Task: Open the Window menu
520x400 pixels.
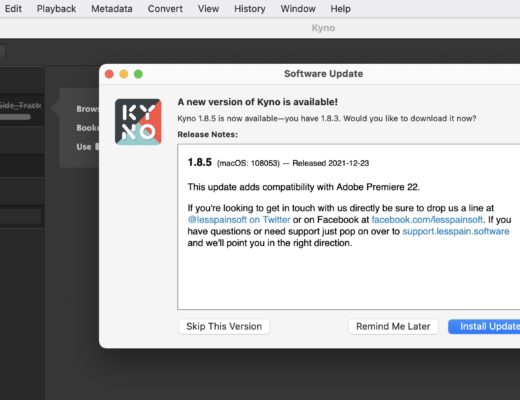Action: [298, 9]
